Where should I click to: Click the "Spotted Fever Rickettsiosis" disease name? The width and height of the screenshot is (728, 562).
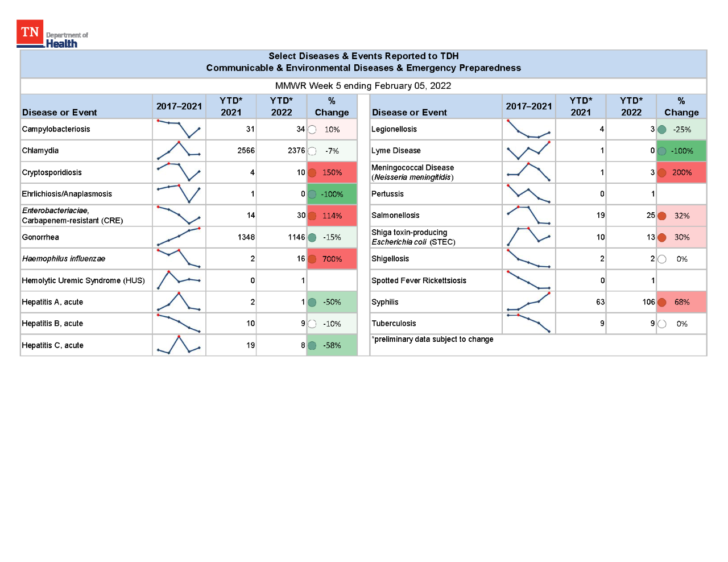tap(419, 280)
